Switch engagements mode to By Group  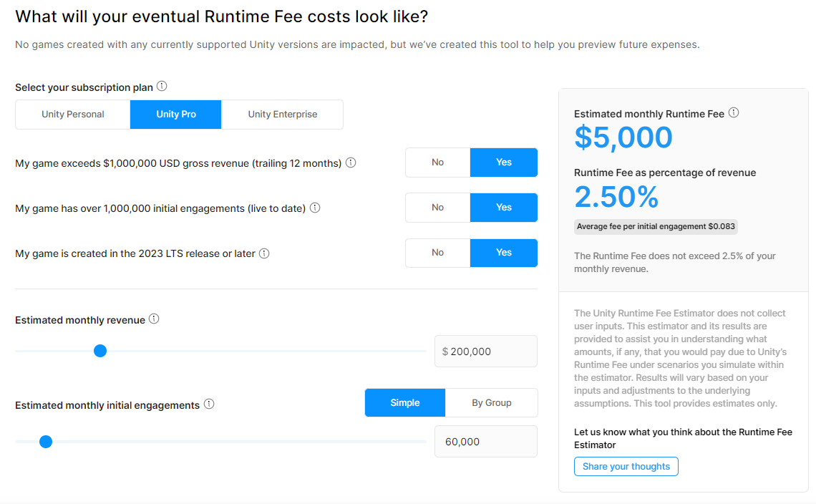click(x=491, y=402)
